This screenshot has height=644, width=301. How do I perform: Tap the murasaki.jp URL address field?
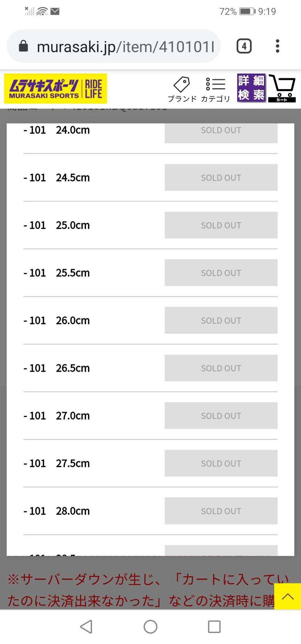click(125, 47)
